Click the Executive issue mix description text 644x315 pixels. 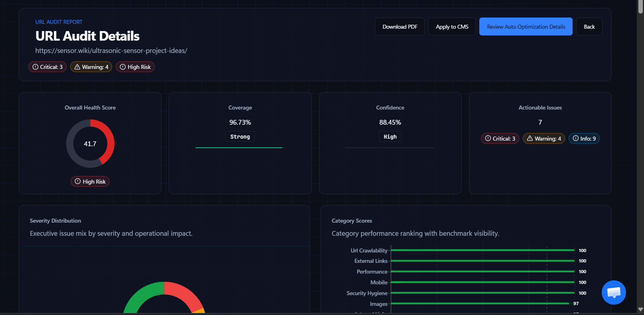tap(111, 233)
